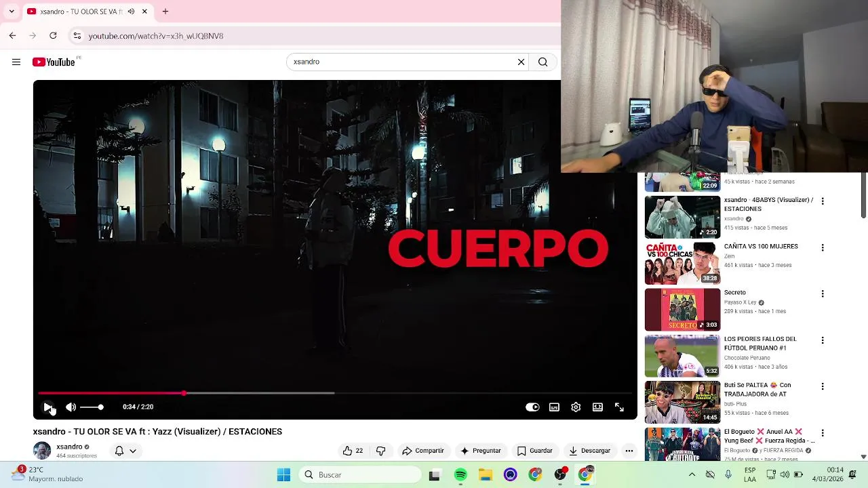The image size is (868, 488).
Task: Open the CAÑITA VS 100 MUJERES thumbnail
Action: click(x=682, y=263)
